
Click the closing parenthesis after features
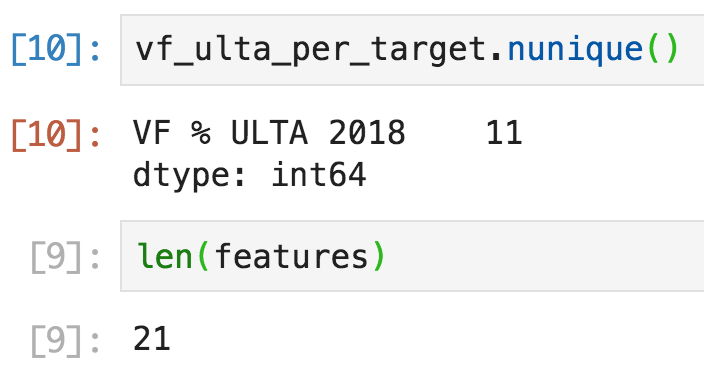coord(380,256)
